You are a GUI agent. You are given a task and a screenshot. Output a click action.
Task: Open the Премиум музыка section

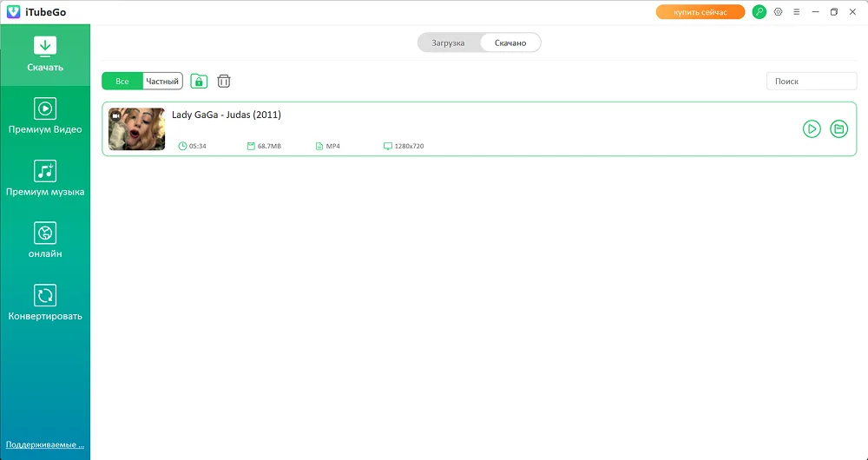(45, 171)
